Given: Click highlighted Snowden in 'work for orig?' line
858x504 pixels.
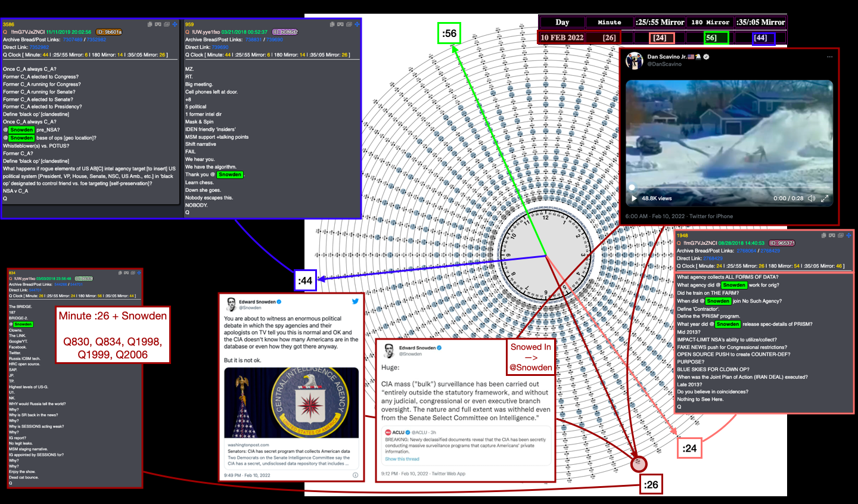Looking at the screenshot, I should click(x=734, y=285).
